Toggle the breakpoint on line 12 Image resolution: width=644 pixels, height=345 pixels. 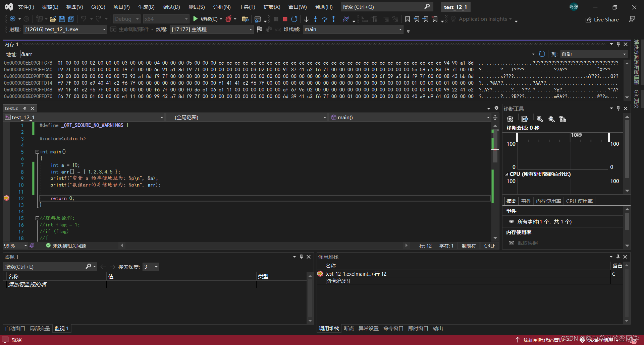point(6,198)
